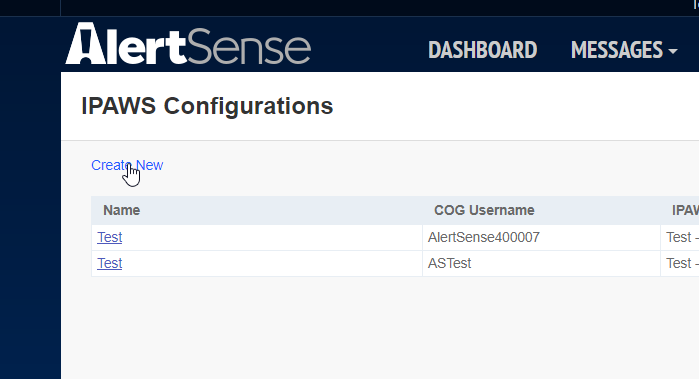The image size is (699, 379).
Task: Click the AlertSense logo
Action: coord(188,45)
